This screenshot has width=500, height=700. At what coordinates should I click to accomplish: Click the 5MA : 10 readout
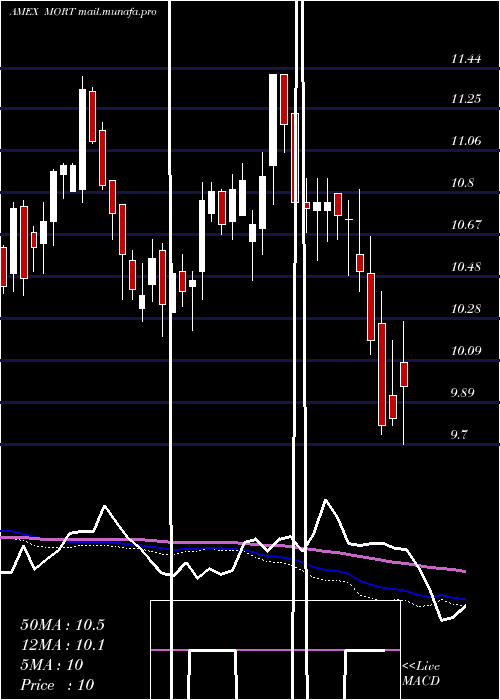click(x=52, y=665)
